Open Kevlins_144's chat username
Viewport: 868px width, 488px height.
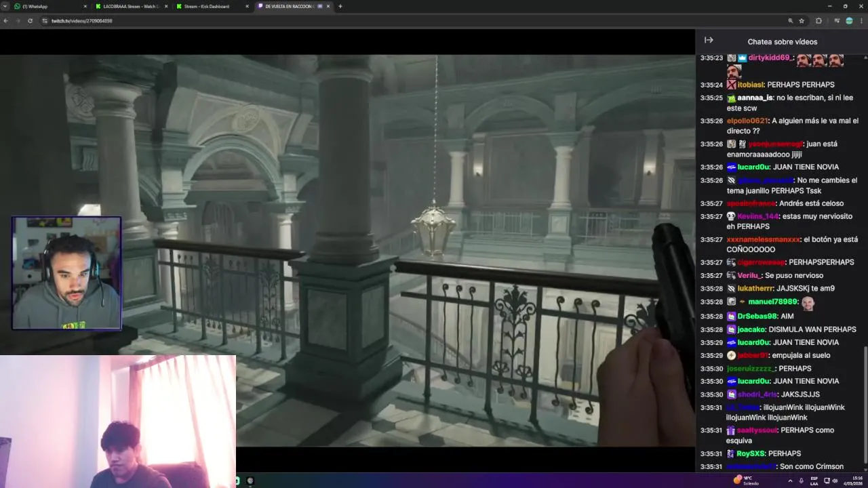757,216
